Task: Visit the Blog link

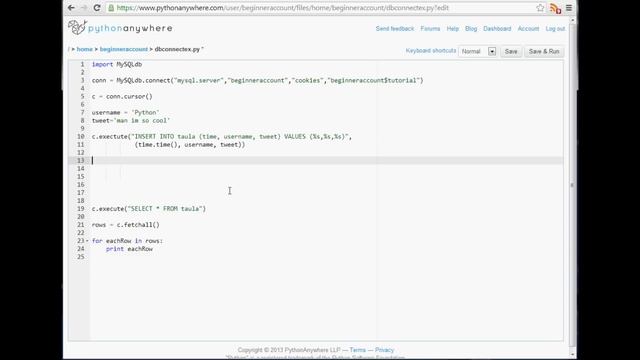Action: 471,29
